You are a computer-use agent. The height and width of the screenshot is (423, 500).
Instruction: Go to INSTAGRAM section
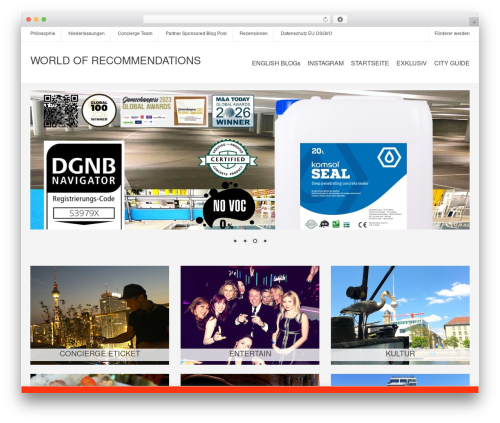pos(326,63)
